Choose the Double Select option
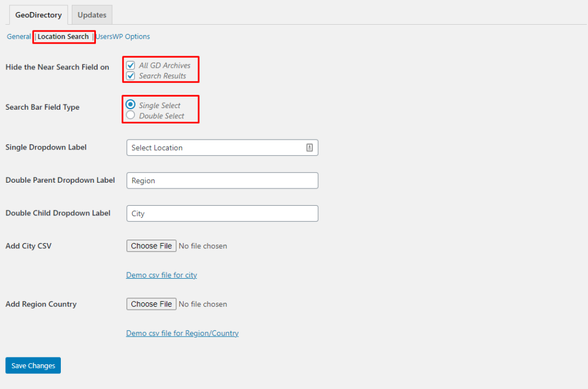The width and height of the screenshot is (588, 389). tap(130, 115)
